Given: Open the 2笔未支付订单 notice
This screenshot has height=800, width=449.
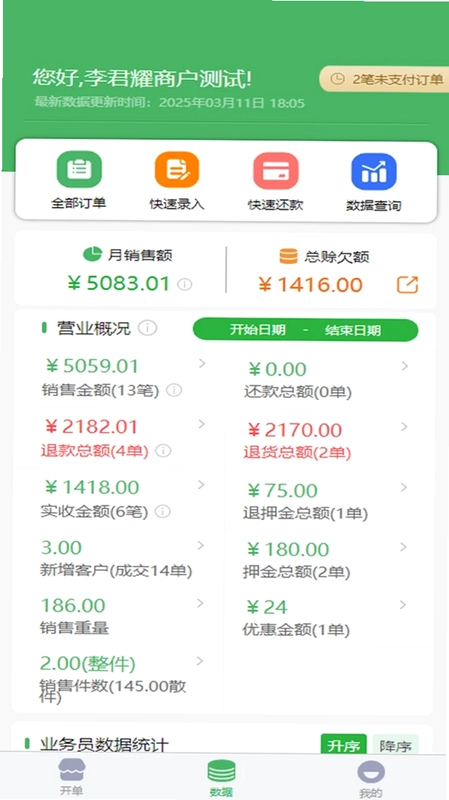Looking at the screenshot, I should pyautogui.click(x=384, y=79).
